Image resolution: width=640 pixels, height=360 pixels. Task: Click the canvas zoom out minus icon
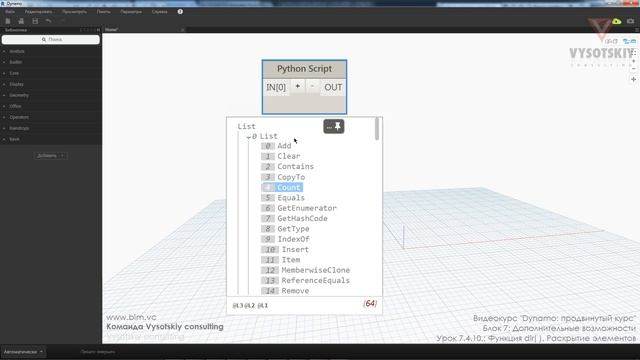click(x=633, y=69)
